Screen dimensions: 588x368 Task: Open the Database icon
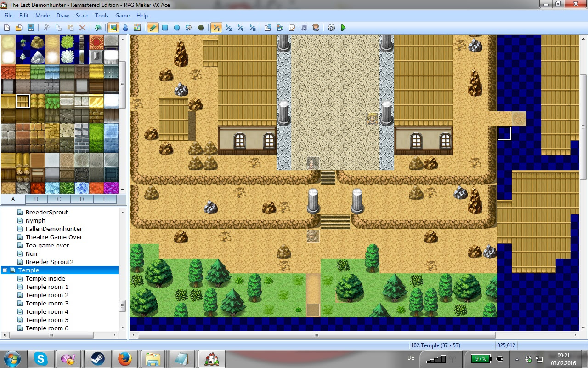[268, 28]
